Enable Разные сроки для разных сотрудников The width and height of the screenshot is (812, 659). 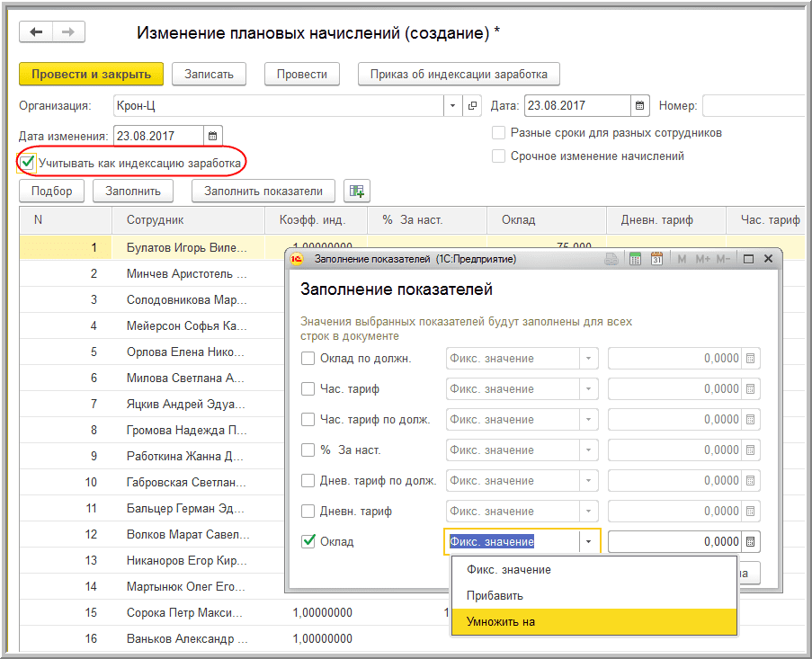point(498,133)
